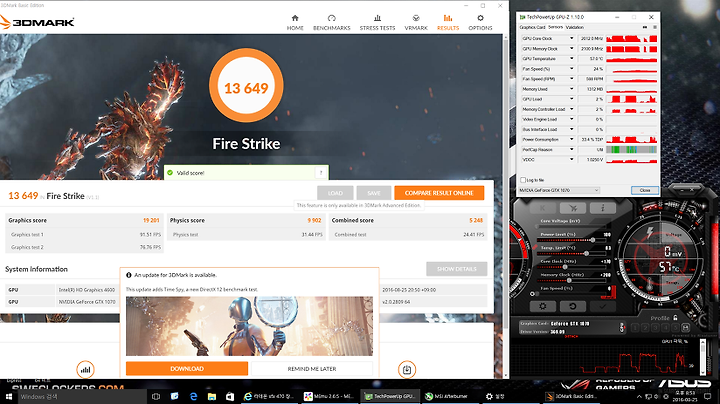Click the round save icon at bottom

point(407,369)
